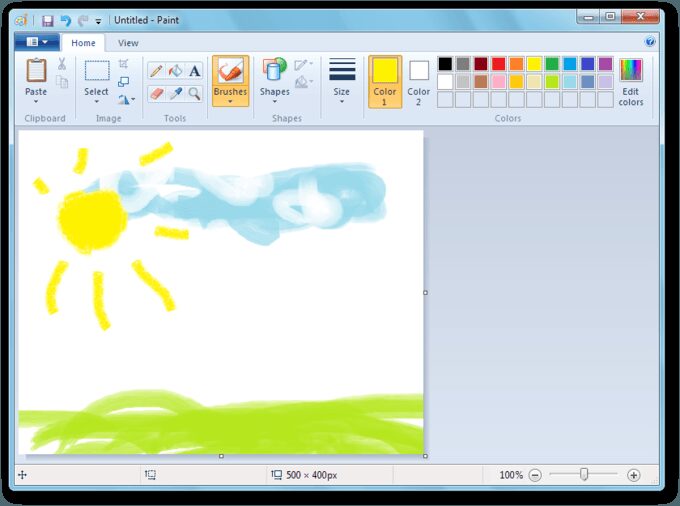This screenshot has height=506, width=680.
Task: Select the Eraser tool
Action: click(156, 93)
